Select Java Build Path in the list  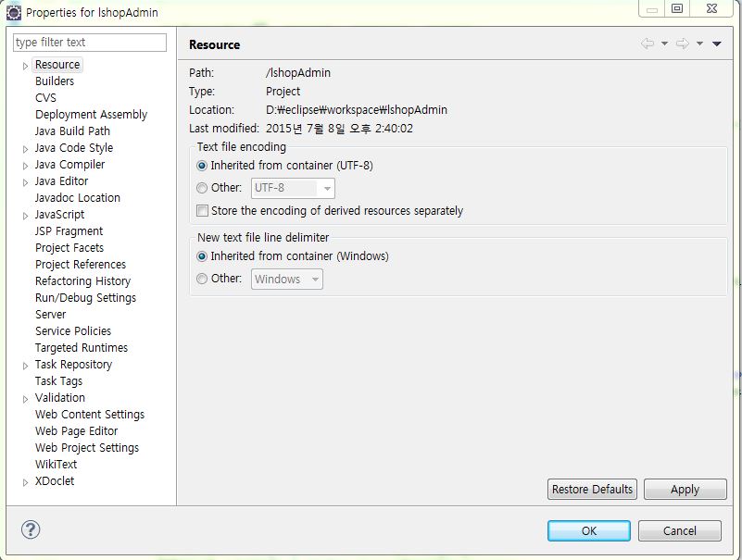(x=72, y=131)
